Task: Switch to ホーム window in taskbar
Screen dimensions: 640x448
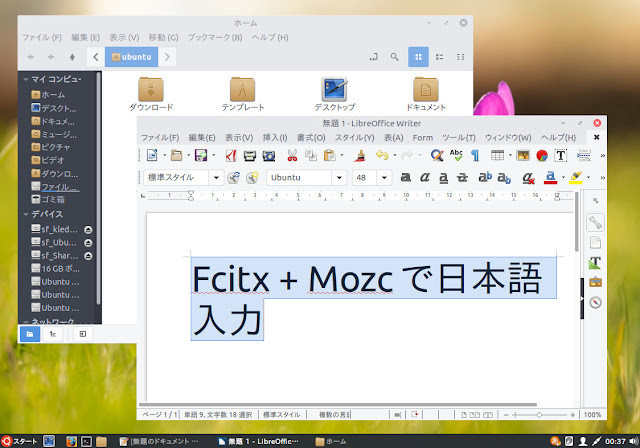Action: coord(331,441)
